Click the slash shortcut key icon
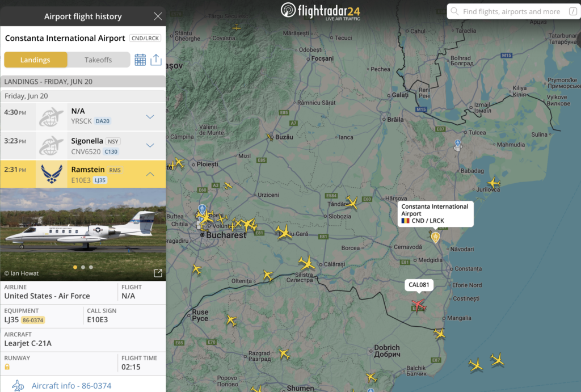 tap(573, 11)
